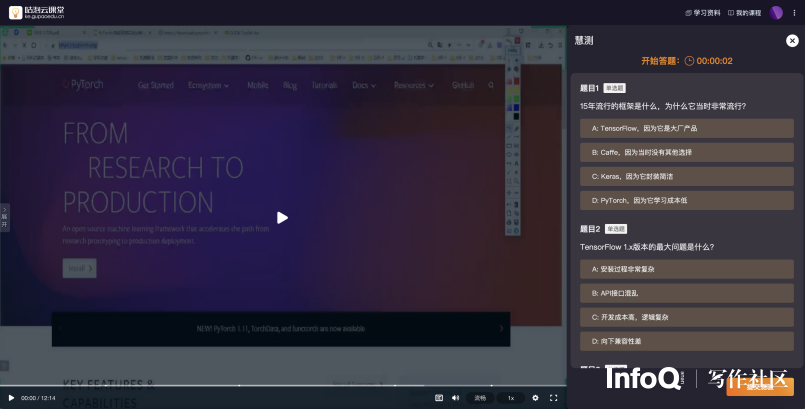Viewport: 805px width, 409px height.
Task: Click the 单选题 tag beside 题目1
Action: pyautogui.click(x=615, y=88)
